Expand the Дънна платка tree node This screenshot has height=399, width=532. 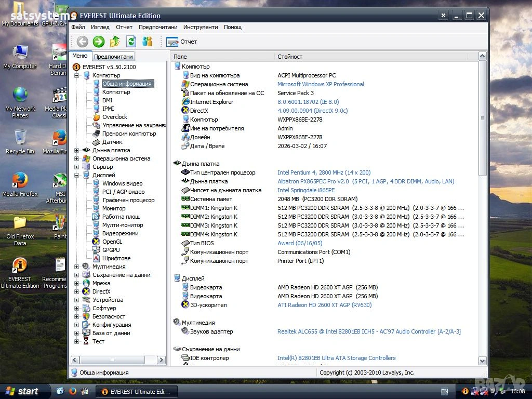(77, 150)
